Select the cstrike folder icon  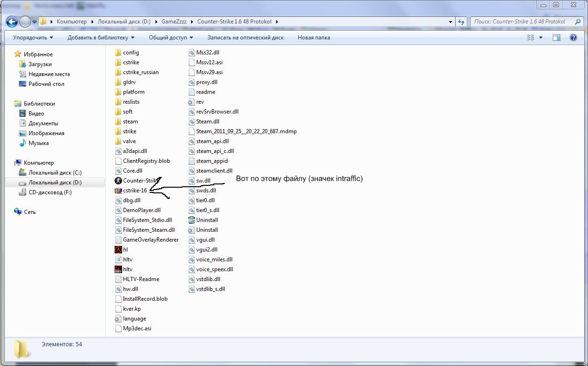pyautogui.click(x=118, y=62)
